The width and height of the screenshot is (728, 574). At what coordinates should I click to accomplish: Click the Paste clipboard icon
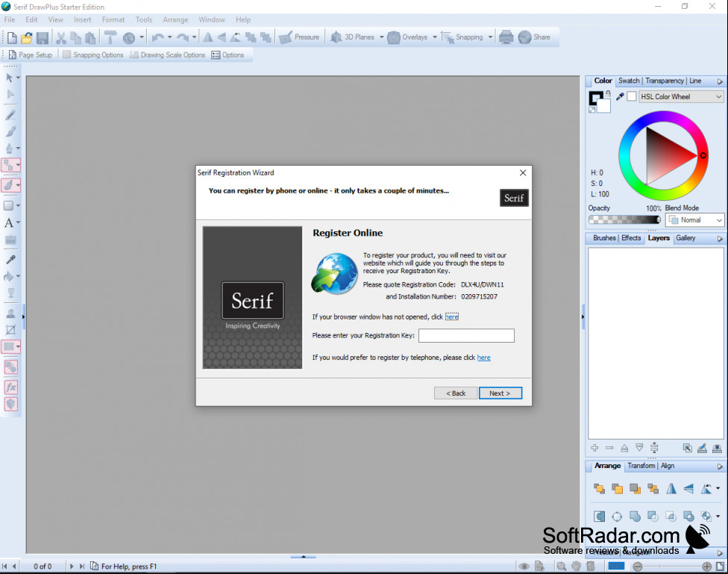pyautogui.click(x=90, y=37)
